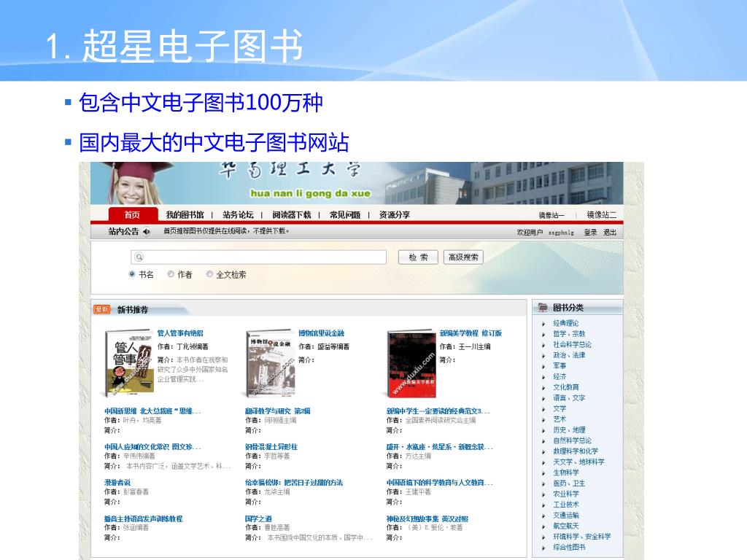Open 资源分享 navigation item
This screenshot has height=560, width=747.
[395, 215]
